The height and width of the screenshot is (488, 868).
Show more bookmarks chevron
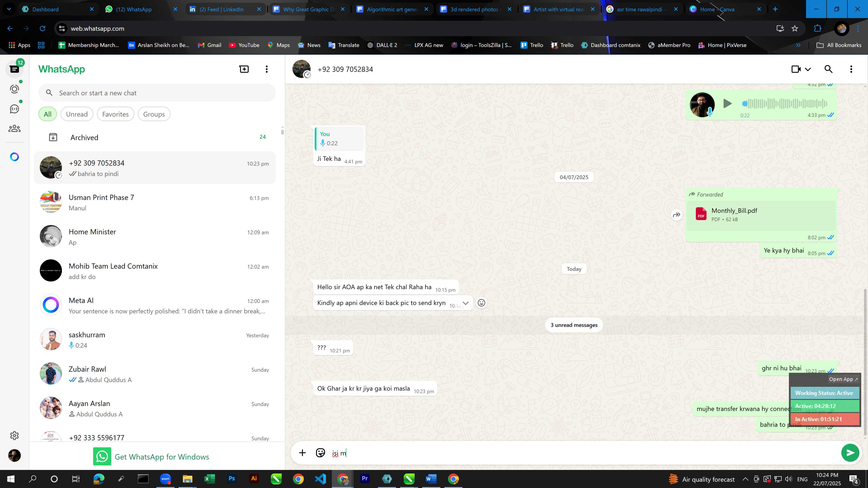click(798, 45)
